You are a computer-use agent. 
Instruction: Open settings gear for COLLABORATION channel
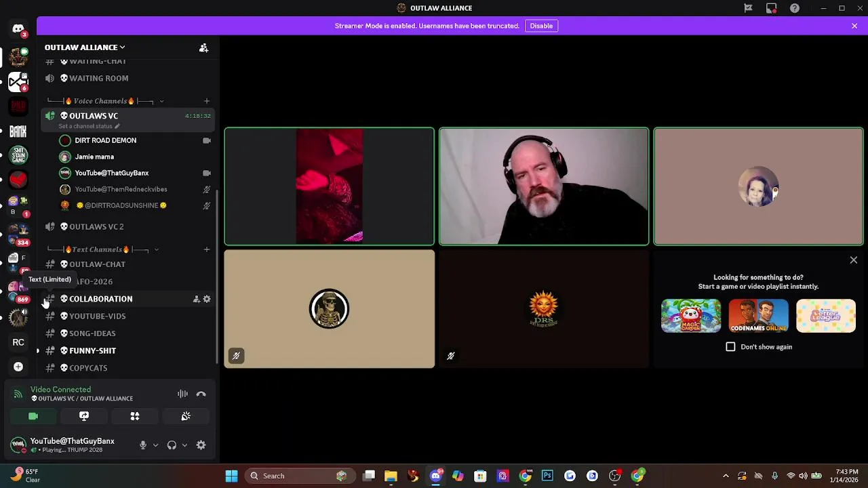pyautogui.click(x=207, y=299)
